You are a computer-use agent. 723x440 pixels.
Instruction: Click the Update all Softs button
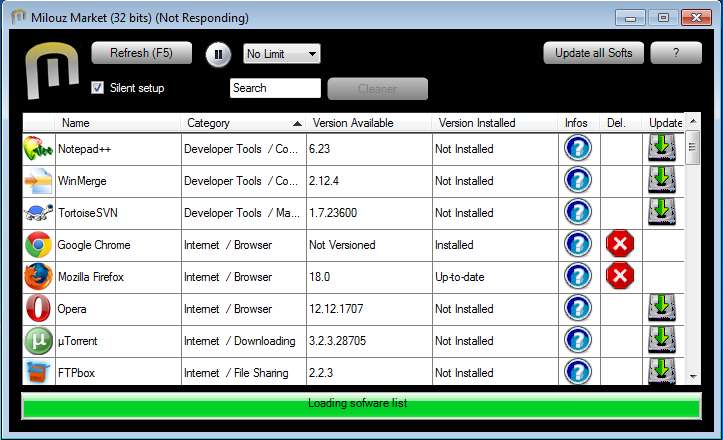(593, 53)
